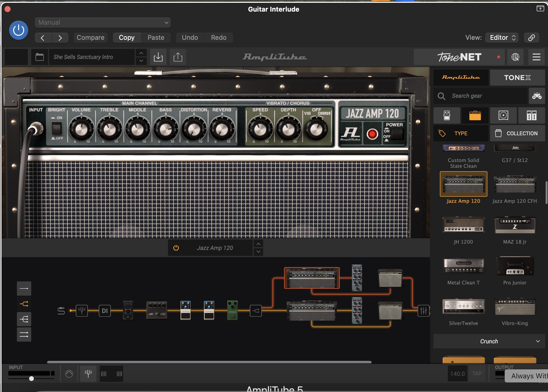
Task: Click the save preset download icon
Action: click(x=158, y=57)
